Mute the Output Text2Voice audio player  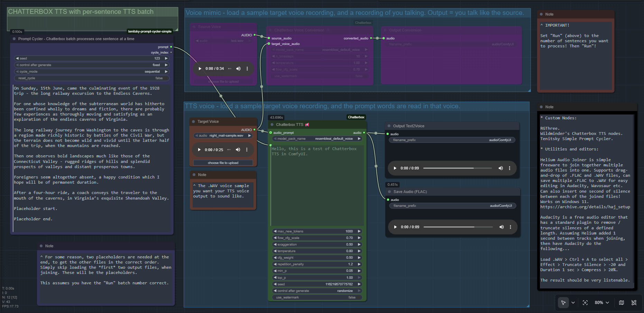click(500, 168)
